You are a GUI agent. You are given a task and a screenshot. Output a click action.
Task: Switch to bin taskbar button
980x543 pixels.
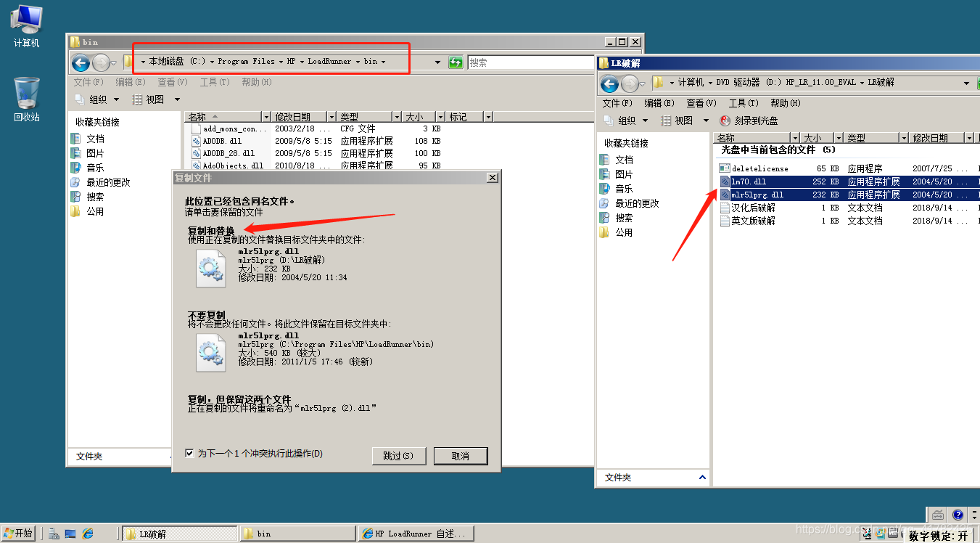click(x=297, y=534)
